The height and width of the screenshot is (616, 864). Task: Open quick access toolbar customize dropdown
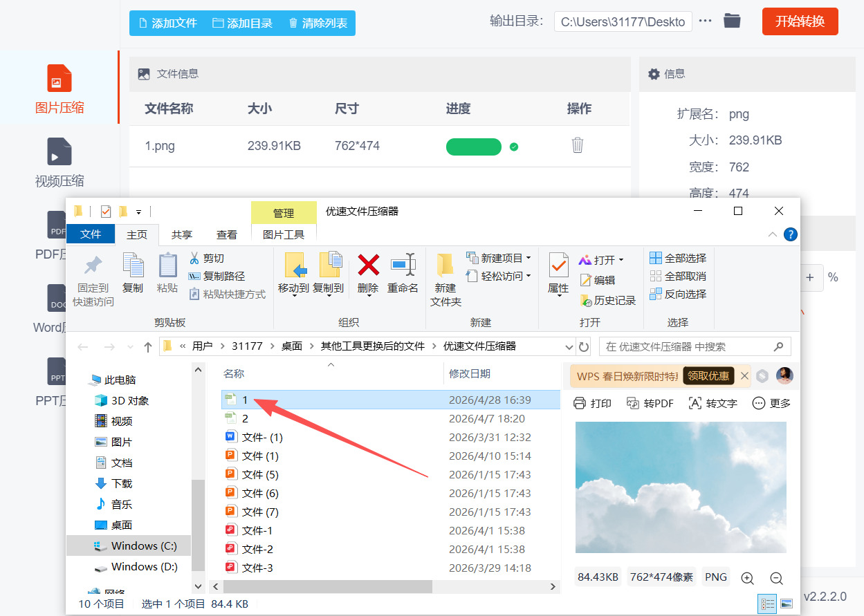pos(139,212)
